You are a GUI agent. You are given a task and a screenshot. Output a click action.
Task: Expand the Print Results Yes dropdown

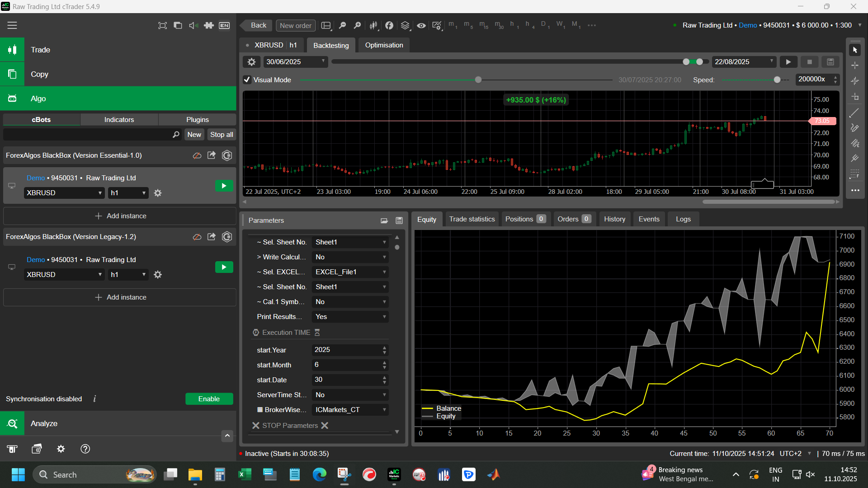pos(350,317)
